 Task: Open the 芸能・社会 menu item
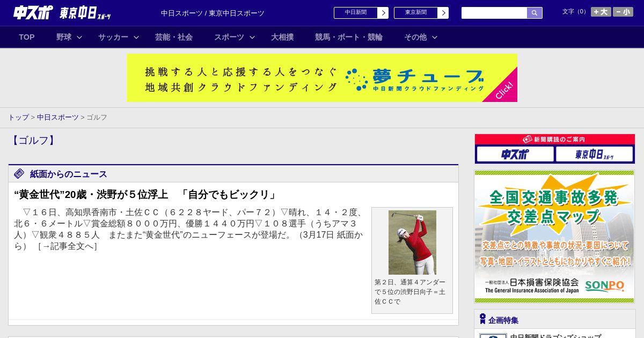[x=174, y=37]
